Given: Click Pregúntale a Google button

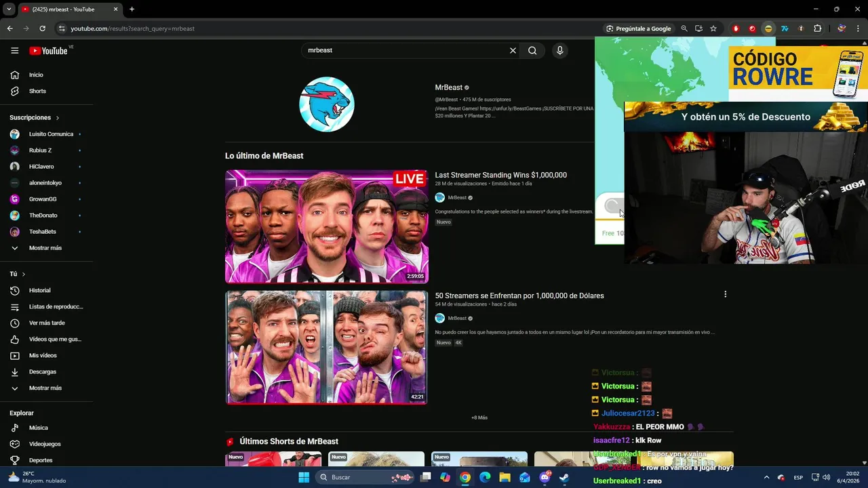Looking at the screenshot, I should pos(638,28).
